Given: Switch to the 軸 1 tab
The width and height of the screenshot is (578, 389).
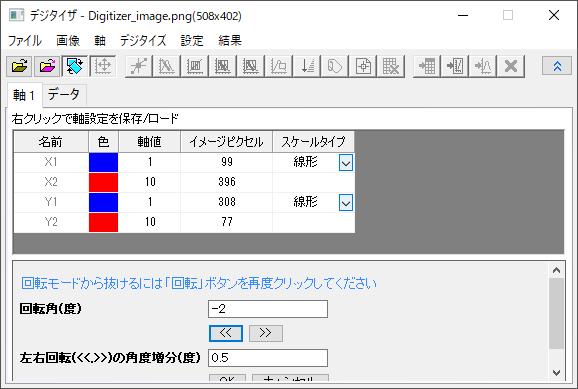Looking at the screenshot, I should coord(24,95).
